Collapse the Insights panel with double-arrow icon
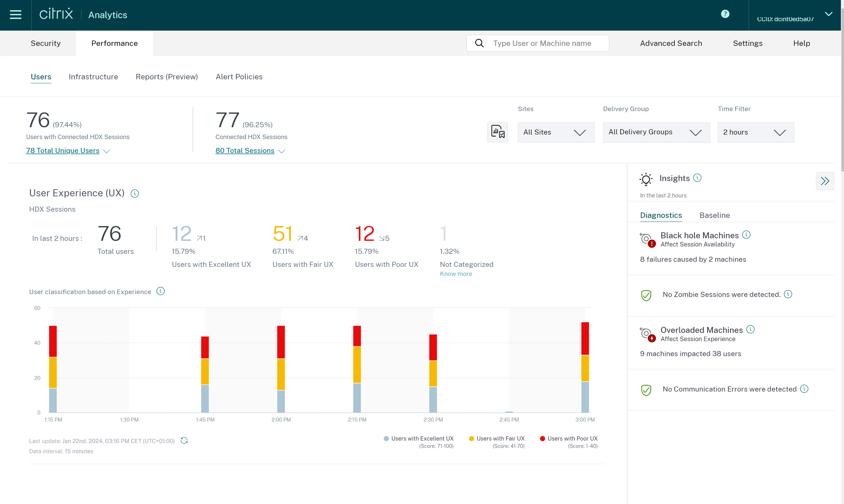This screenshot has height=504, width=844. tap(825, 181)
